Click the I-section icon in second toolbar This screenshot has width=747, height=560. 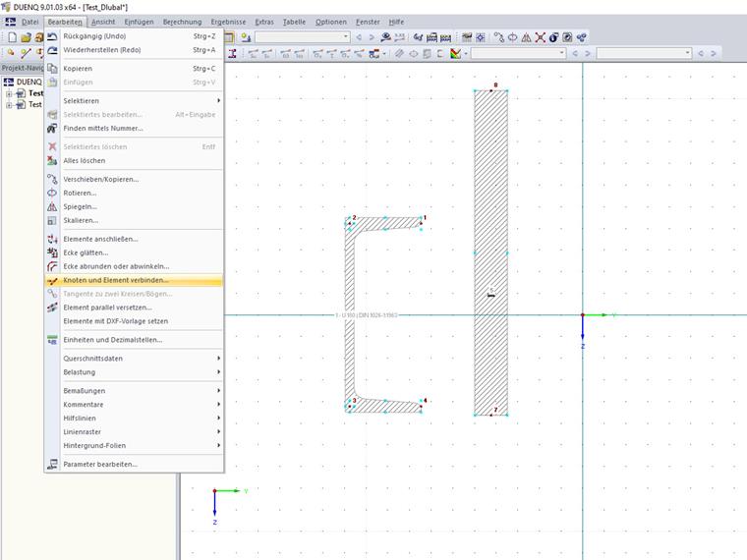232,53
